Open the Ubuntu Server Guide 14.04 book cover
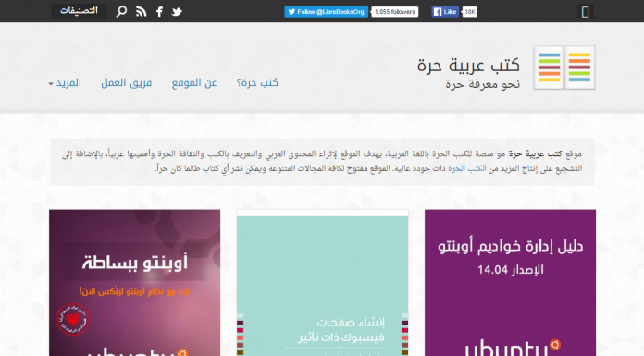 click(x=510, y=283)
